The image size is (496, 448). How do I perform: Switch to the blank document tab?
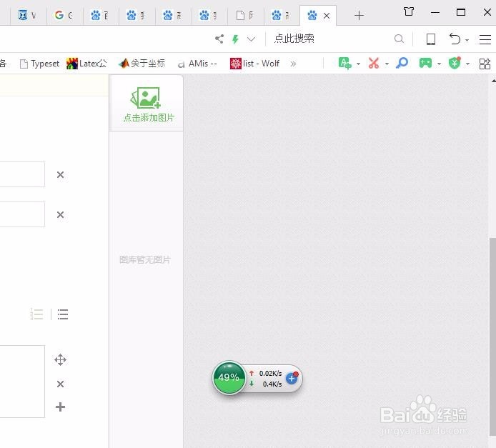point(246,15)
